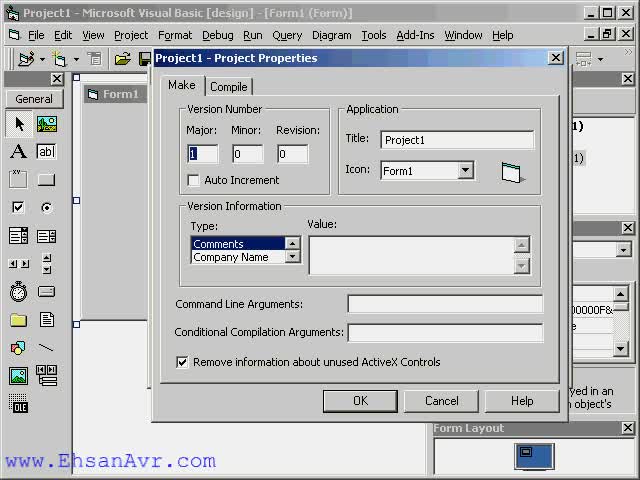Select the PictureBox control tool
This screenshot has width=640, height=480.
coord(47,124)
